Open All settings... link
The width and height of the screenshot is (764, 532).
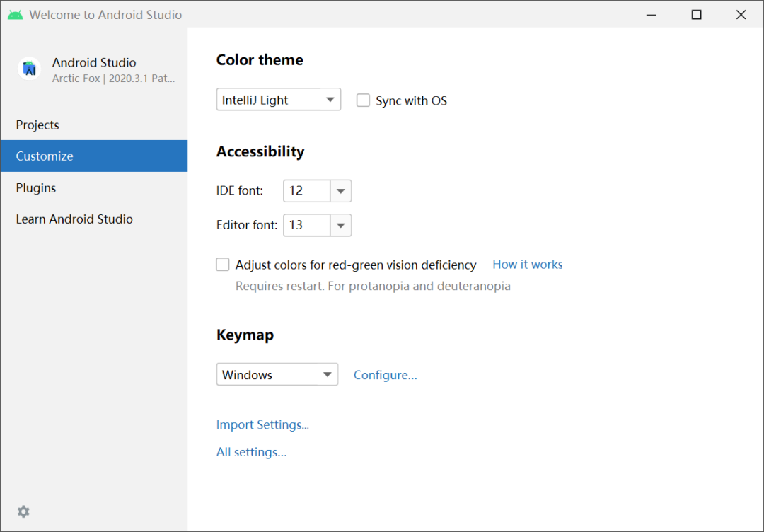coord(251,452)
